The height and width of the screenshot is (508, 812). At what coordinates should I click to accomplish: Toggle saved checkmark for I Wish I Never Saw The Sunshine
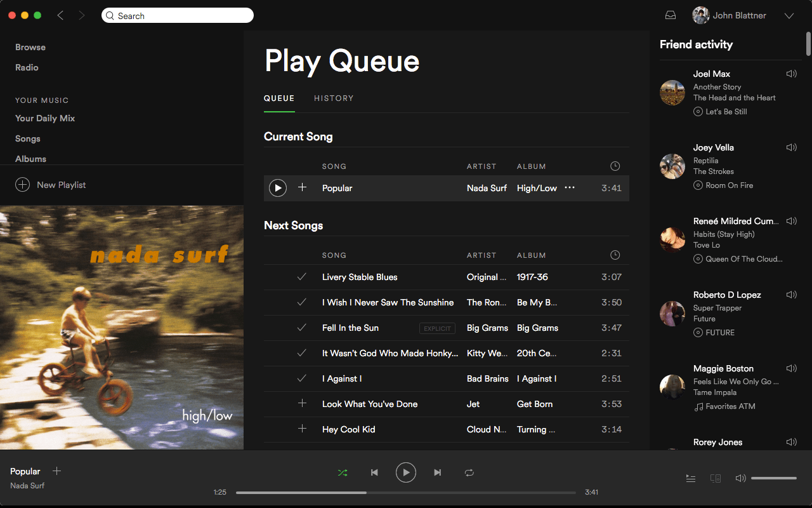click(x=302, y=302)
